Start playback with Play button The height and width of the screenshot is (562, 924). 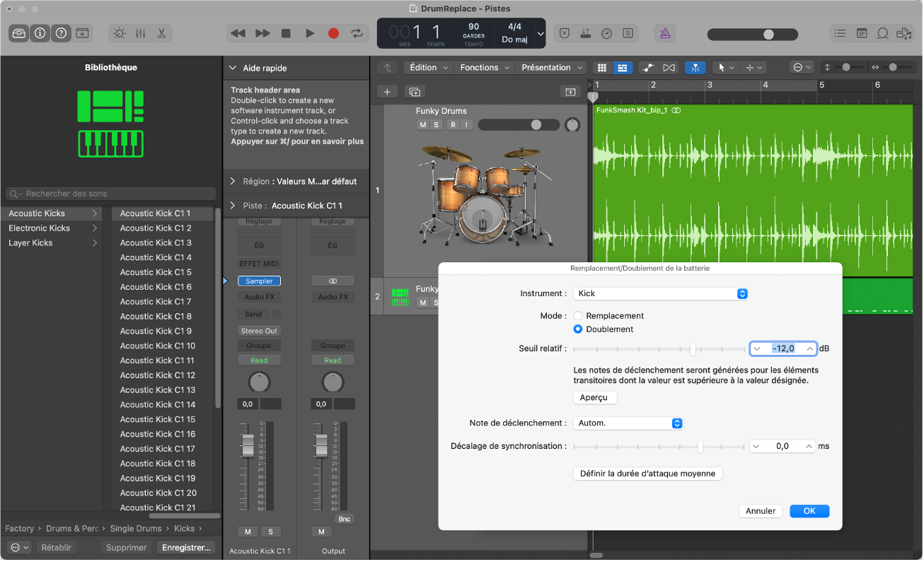(x=310, y=33)
